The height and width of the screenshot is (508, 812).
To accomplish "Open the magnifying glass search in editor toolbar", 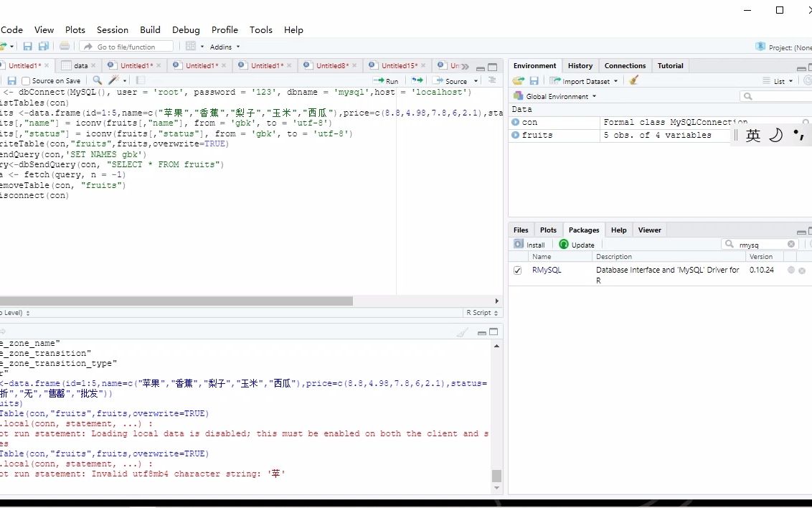I will (97, 80).
